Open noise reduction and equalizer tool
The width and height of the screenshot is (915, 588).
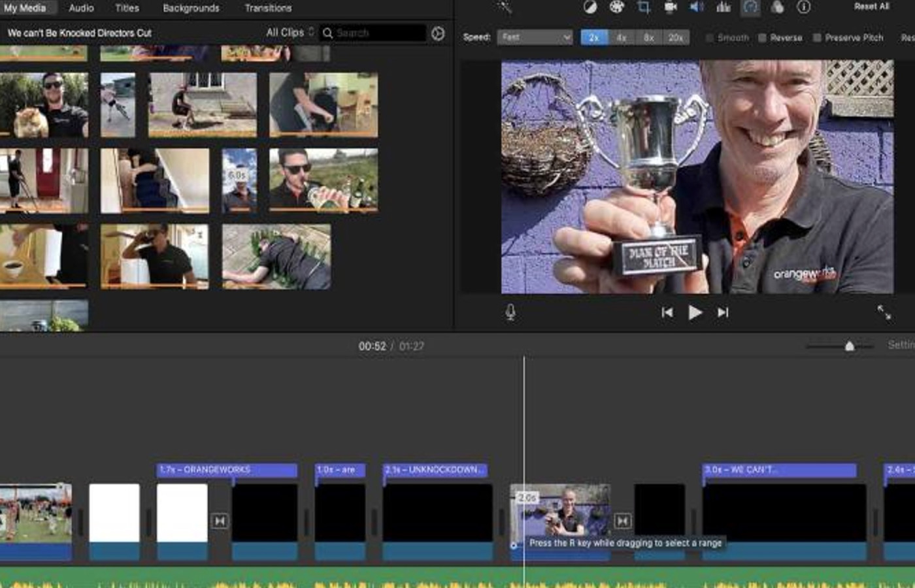tap(724, 7)
